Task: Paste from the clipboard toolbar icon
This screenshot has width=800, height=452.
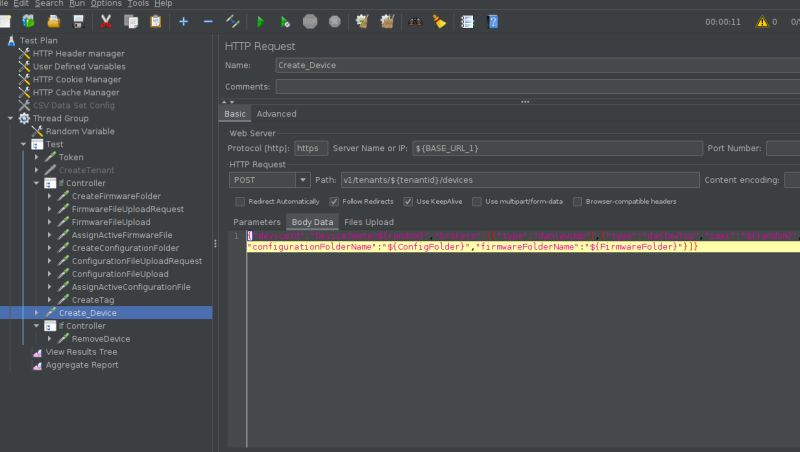Action: pyautogui.click(x=156, y=21)
